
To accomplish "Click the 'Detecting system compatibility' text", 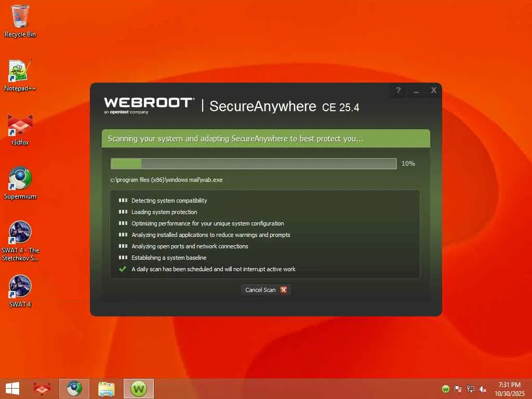I will (169, 201).
